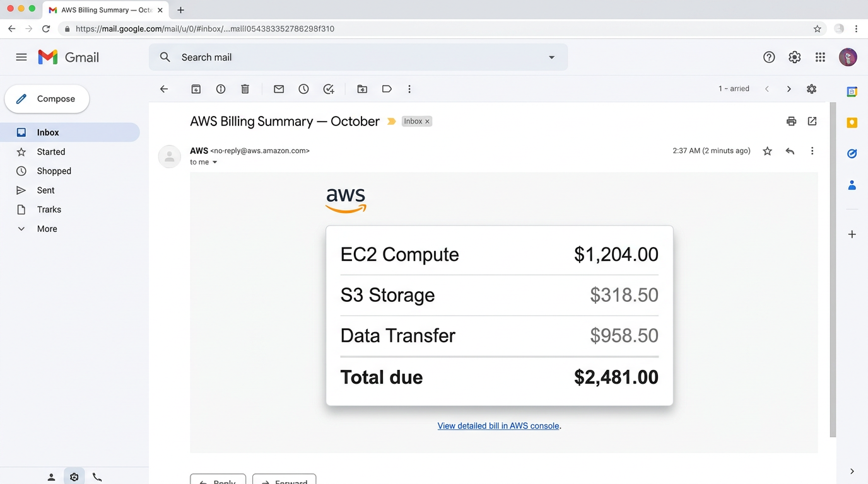Click the Gmail logo
The image size is (868, 484).
pyautogui.click(x=69, y=57)
